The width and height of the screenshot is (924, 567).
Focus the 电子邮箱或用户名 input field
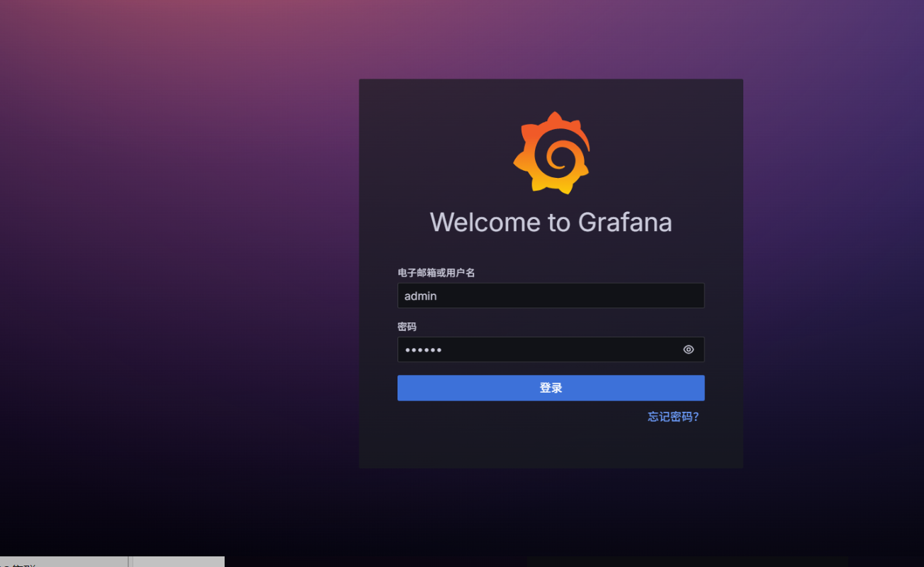coord(551,296)
